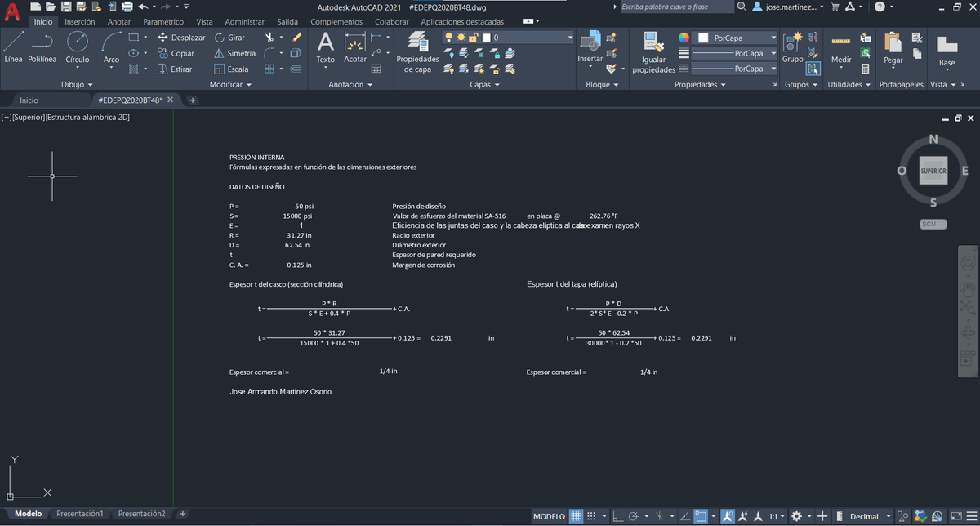Screen dimensions: 980x526
Task: Click the Girar (rotate) tool
Action: coord(229,38)
